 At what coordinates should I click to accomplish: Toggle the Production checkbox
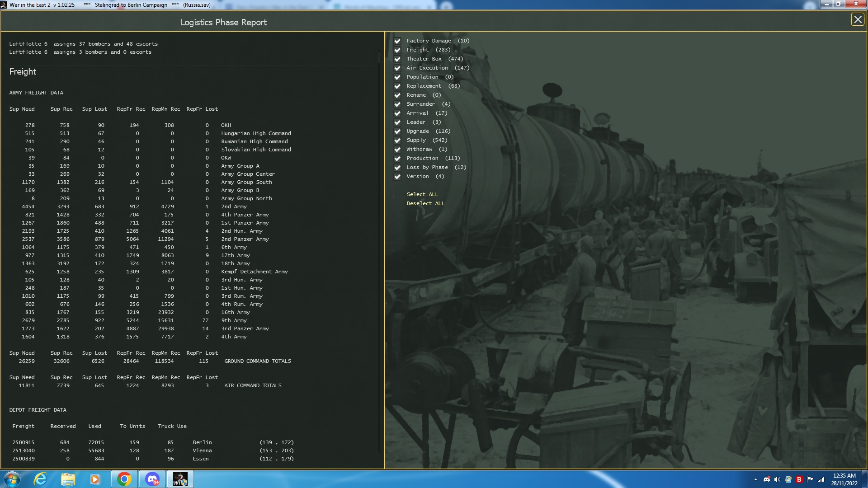click(x=397, y=159)
